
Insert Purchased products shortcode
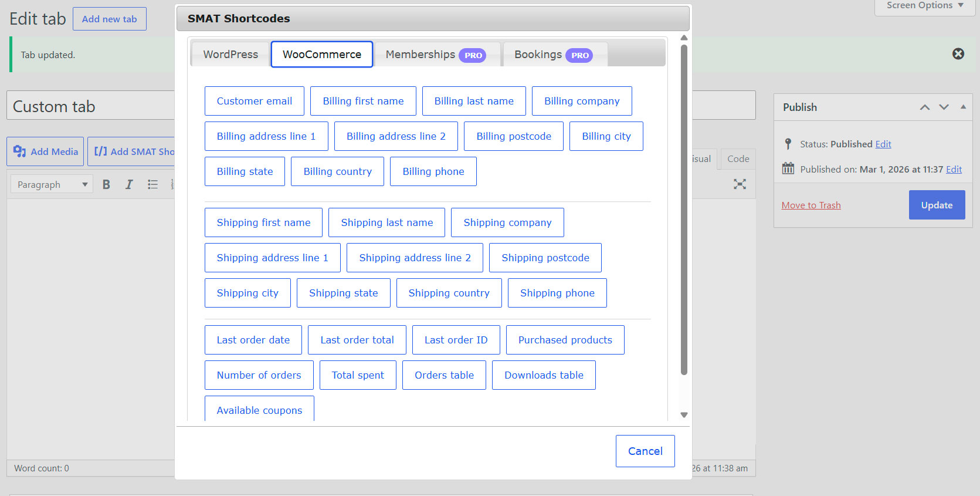click(x=565, y=340)
